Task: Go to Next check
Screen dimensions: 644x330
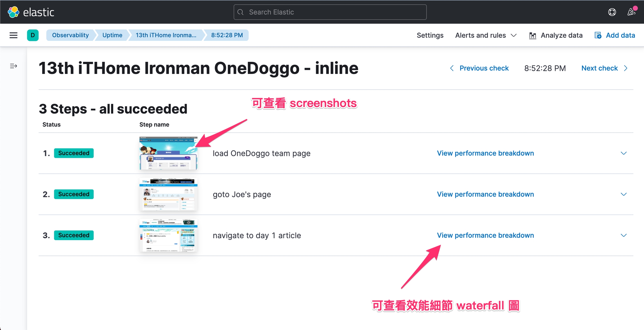Action: click(600, 68)
